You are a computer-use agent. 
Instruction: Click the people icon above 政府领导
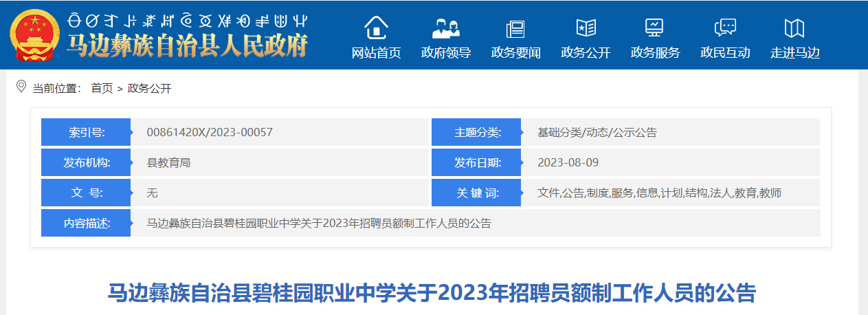point(446,28)
